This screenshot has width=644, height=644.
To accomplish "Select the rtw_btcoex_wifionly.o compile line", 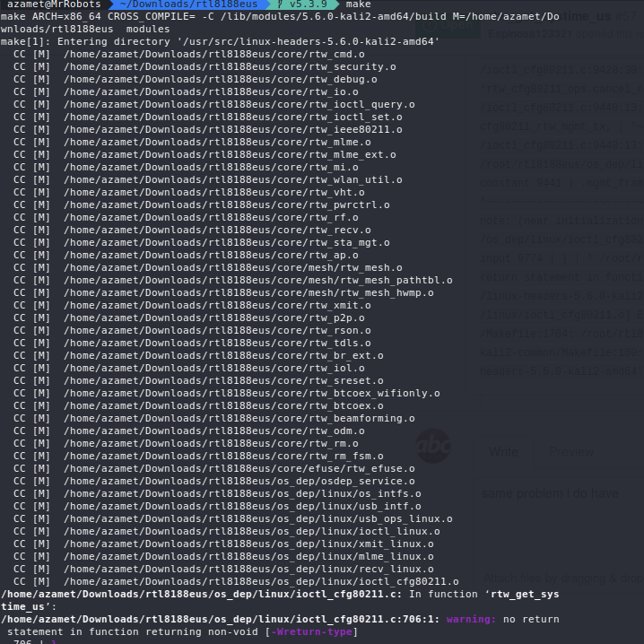I will point(227,394).
